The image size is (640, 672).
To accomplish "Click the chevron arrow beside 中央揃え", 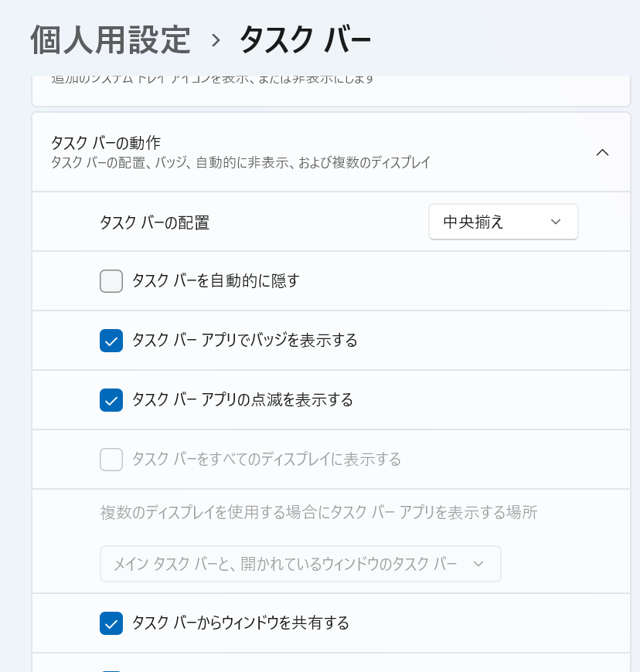I will pyautogui.click(x=556, y=222).
